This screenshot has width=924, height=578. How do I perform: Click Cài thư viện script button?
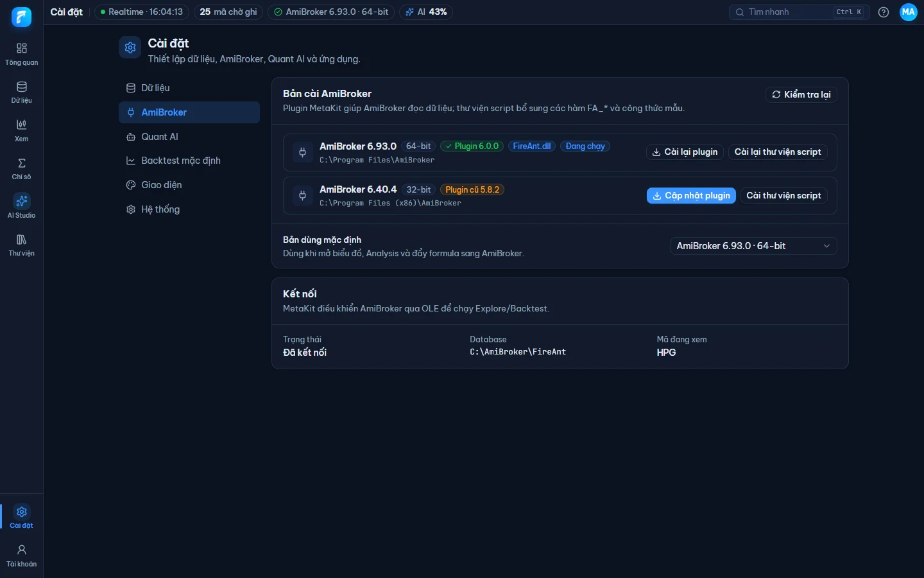(783, 196)
